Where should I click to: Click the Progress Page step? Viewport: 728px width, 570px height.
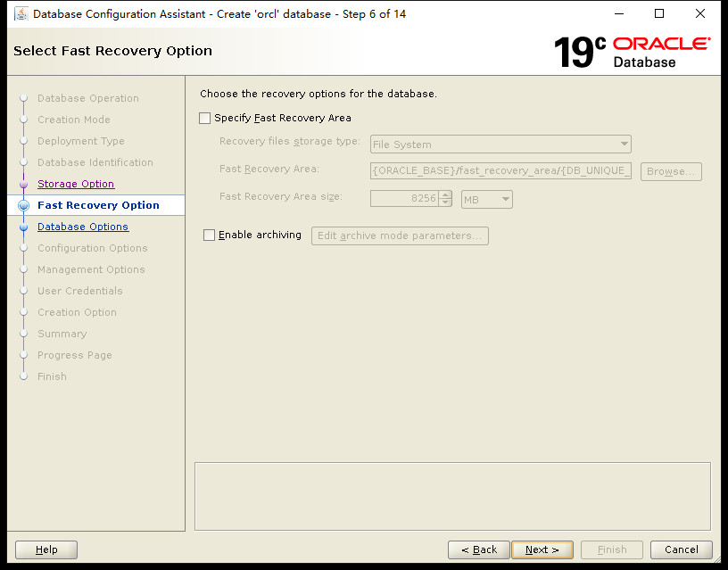(x=75, y=355)
